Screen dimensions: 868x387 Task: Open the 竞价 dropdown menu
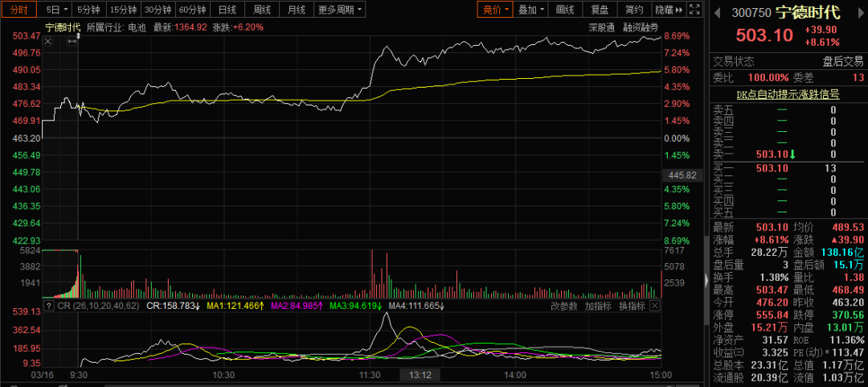point(495,10)
